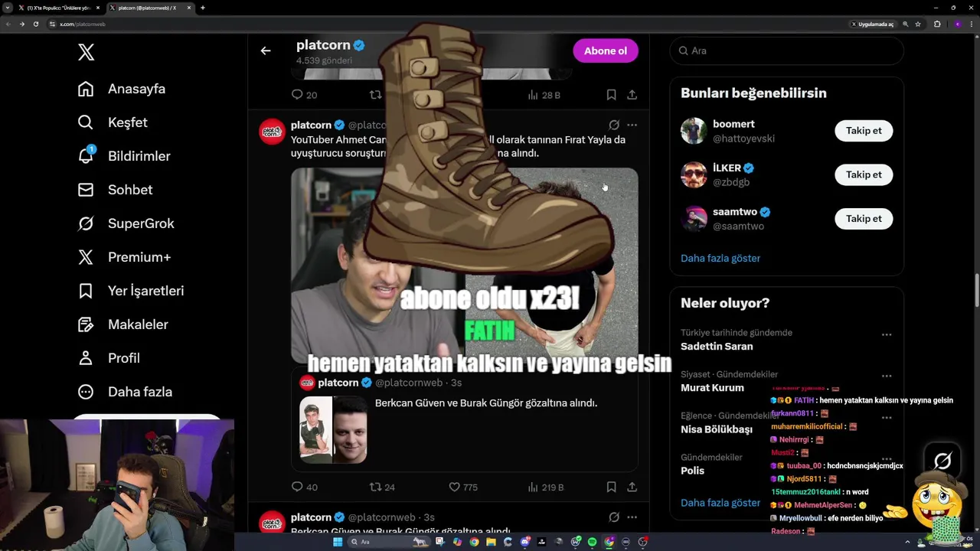Go to Anasayfa in the sidebar

[122, 89]
